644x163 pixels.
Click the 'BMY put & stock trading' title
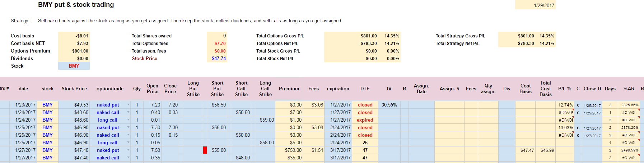76,5
